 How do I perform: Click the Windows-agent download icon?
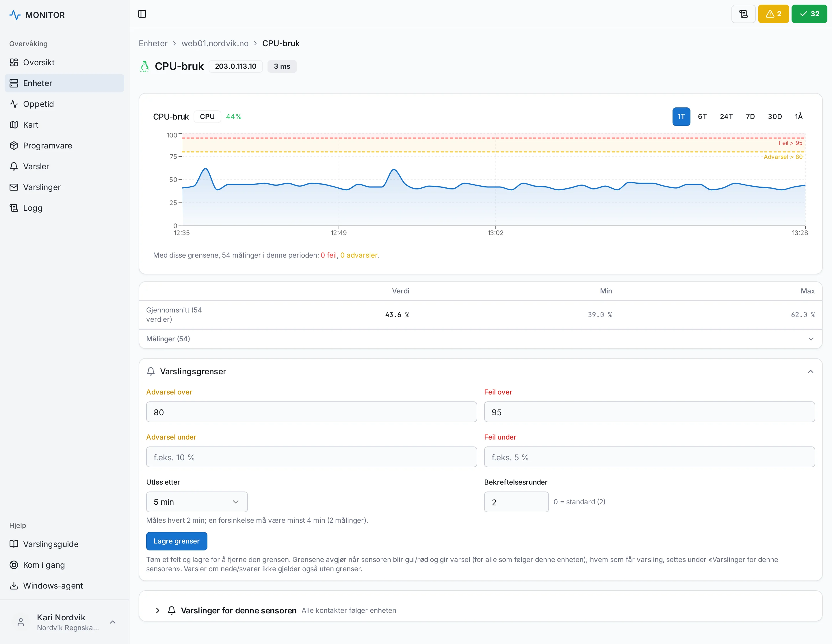(x=14, y=585)
